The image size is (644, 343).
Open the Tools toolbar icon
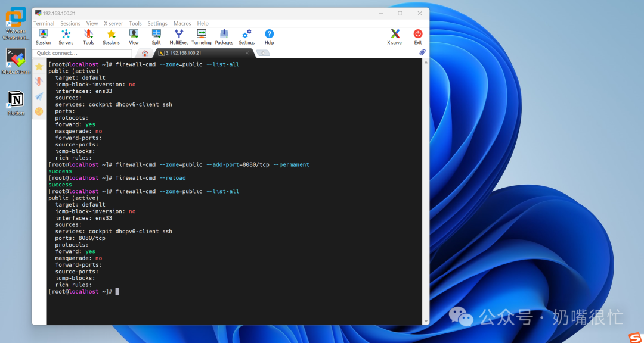(x=88, y=37)
